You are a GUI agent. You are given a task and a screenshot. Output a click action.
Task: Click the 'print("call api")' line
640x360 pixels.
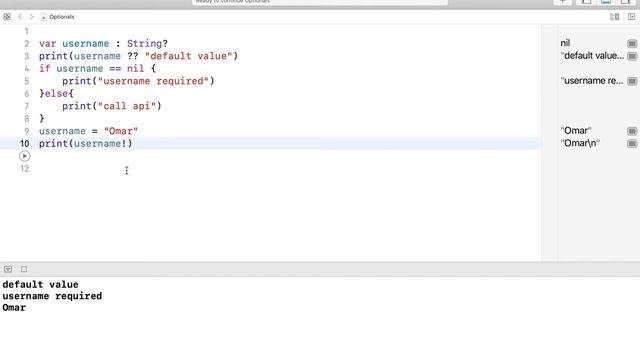point(112,106)
